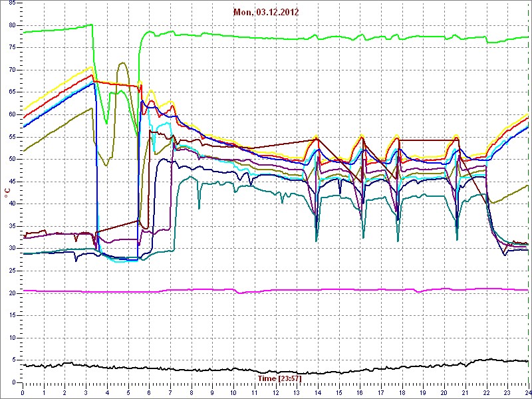This screenshot has width=532, height=399.
Task: Click the '70' temperature axis label
Action: tap(11, 70)
